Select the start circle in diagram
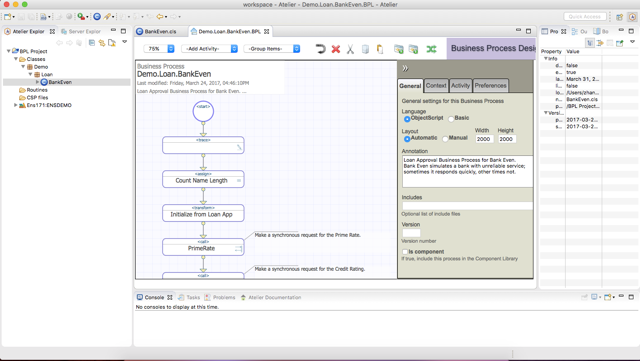Image resolution: width=640 pixels, height=361 pixels. click(203, 111)
